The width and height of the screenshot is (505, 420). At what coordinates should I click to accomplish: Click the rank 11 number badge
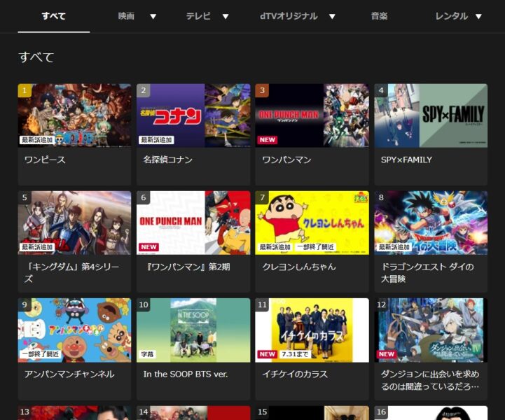262,304
